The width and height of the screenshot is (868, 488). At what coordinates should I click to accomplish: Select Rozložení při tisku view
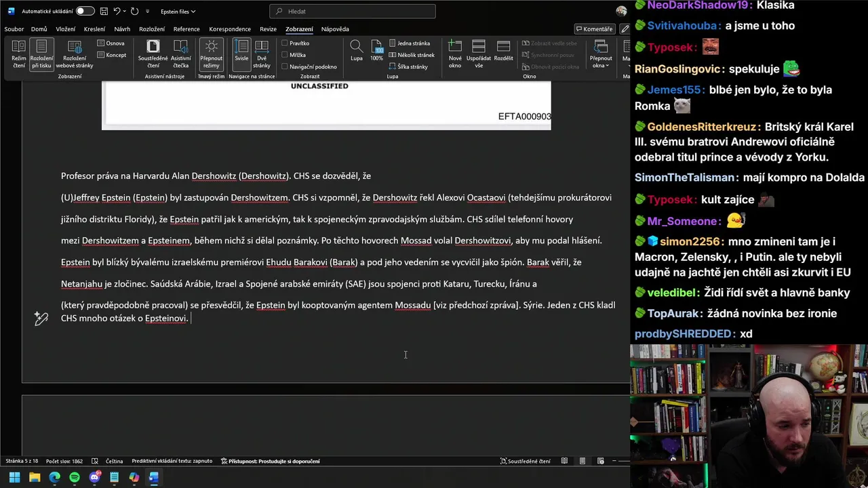click(41, 54)
